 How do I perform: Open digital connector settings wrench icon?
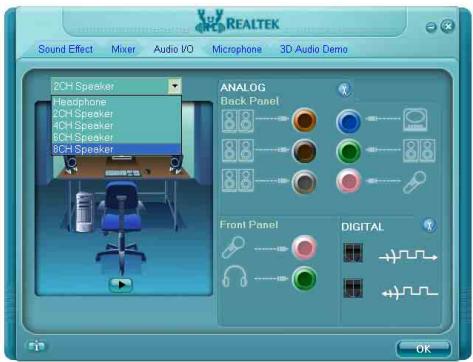(429, 225)
